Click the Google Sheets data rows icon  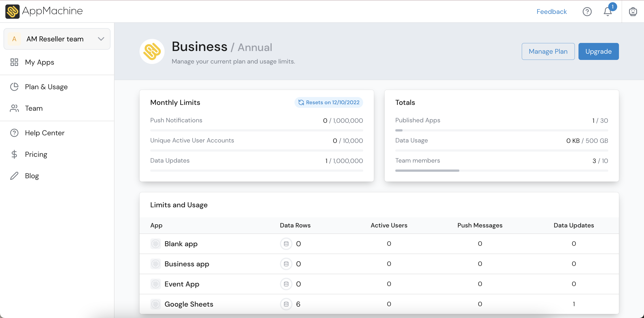pos(286,304)
